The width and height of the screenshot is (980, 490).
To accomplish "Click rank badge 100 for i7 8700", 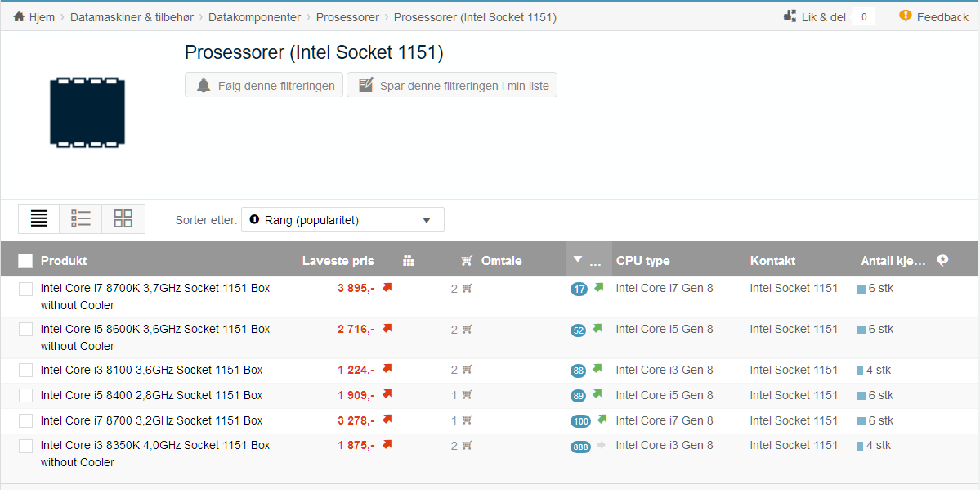I will (580, 421).
